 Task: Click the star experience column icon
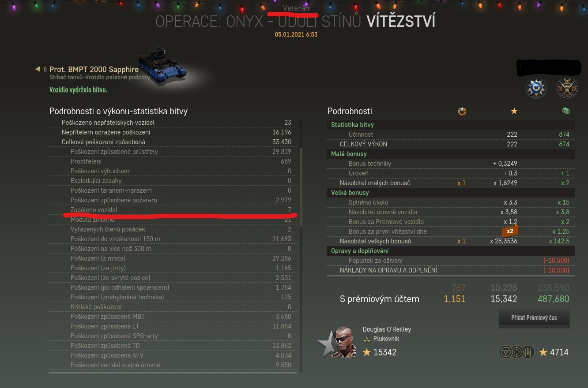click(x=514, y=111)
